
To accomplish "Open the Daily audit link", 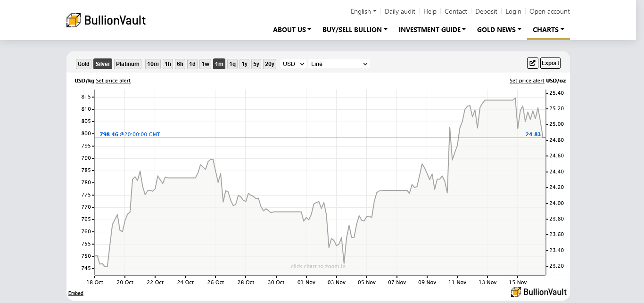I will click(x=400, y=11).
